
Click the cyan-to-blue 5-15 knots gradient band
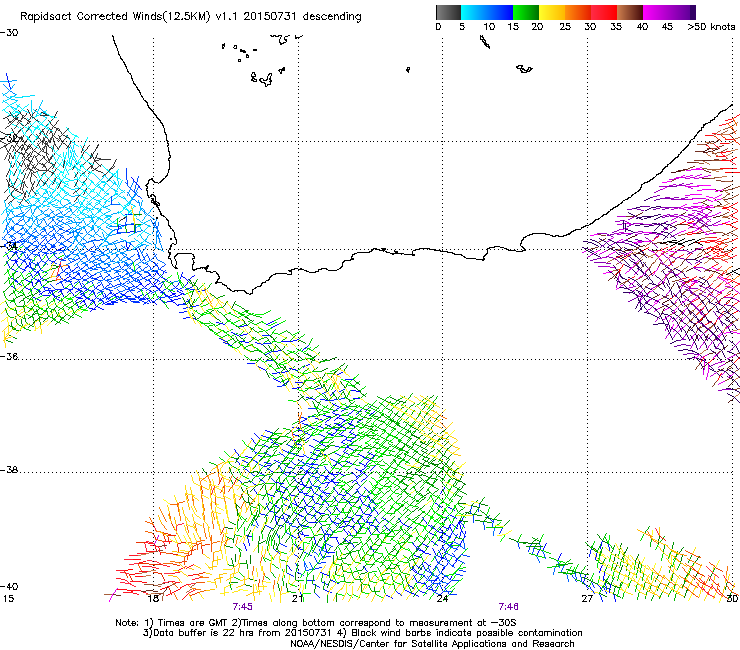487,12
